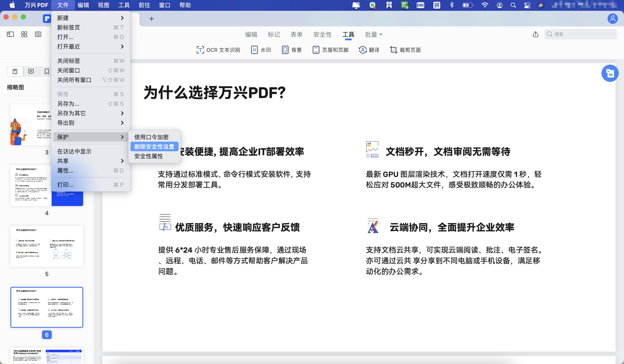The height and width of the screenshot is (364, 624).
Task: Select page 5 thumbnail in the sidebar
Action: 47,246
